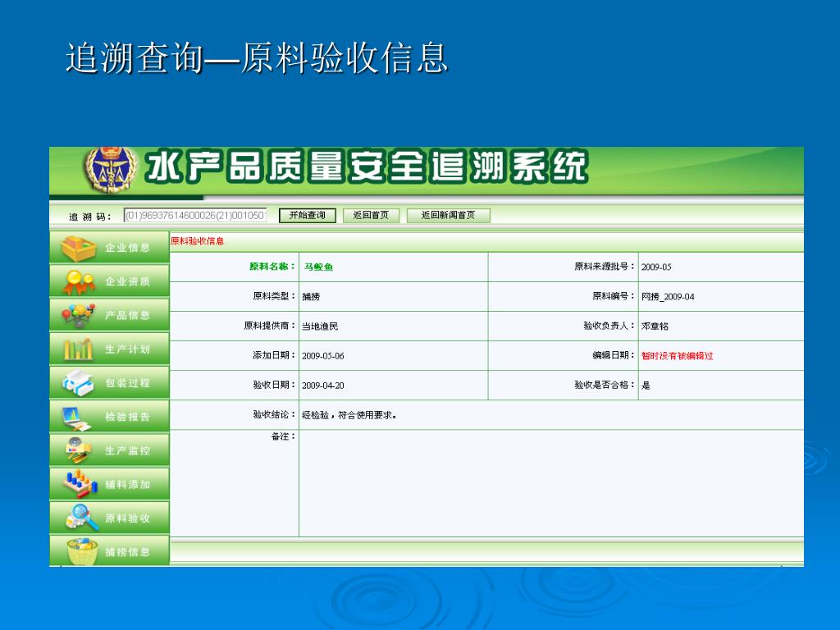
Task: Click the 产品信息 balloons icon
Action: [79, 316]
